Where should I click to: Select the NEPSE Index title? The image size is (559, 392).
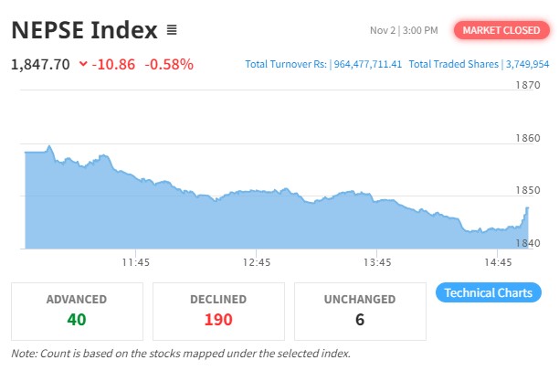click(x=84, y=30)
